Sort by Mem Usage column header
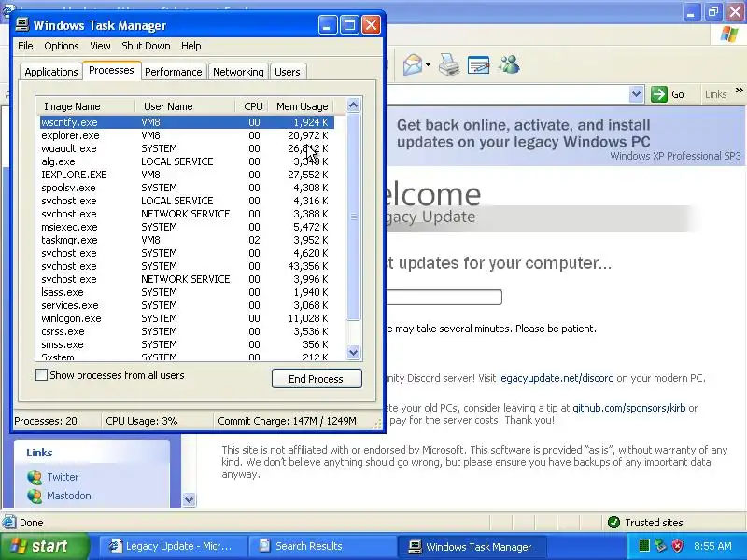Screen dimensions: 747x560 coord(301,106)
